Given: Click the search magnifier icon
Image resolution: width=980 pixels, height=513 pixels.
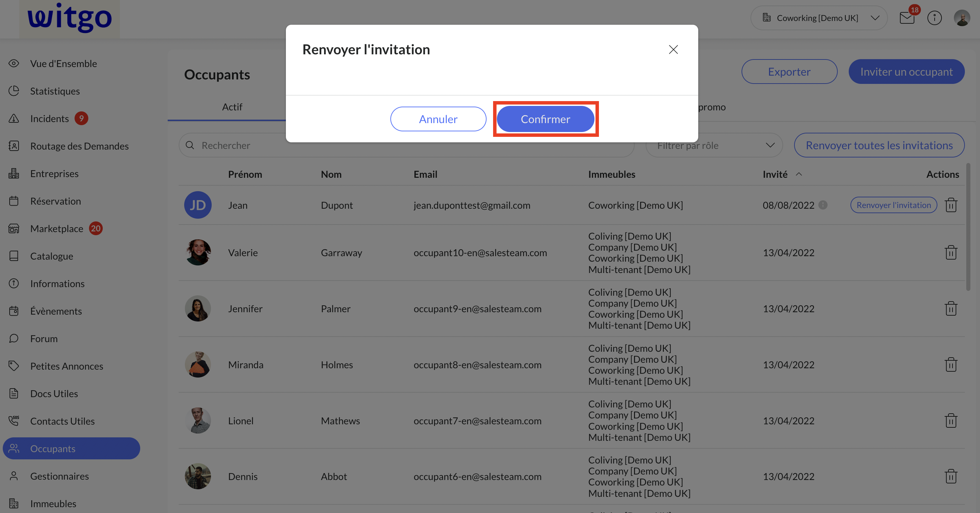Looking at the screenshot, I should 190,145.
